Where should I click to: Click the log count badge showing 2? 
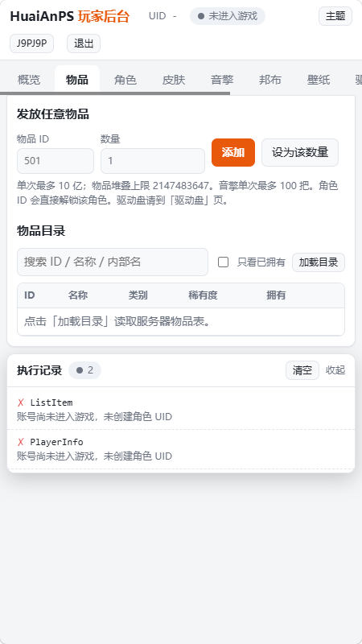pos(84,370)
